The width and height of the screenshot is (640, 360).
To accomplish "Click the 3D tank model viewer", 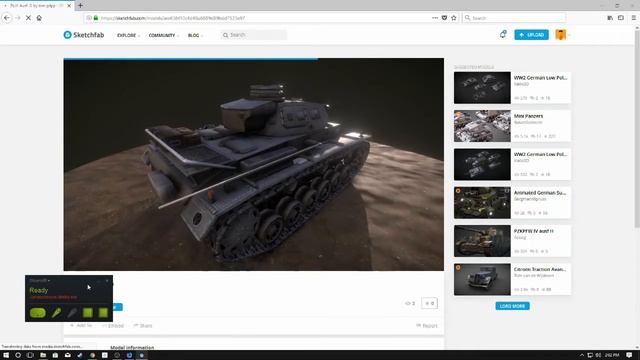I will pos(253,164).
